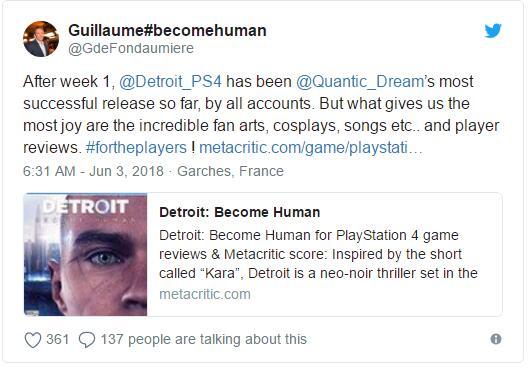The width and height of the screenshot is (528, 368).
Task: Click the tweet info icon
Action: coord(496,339)
